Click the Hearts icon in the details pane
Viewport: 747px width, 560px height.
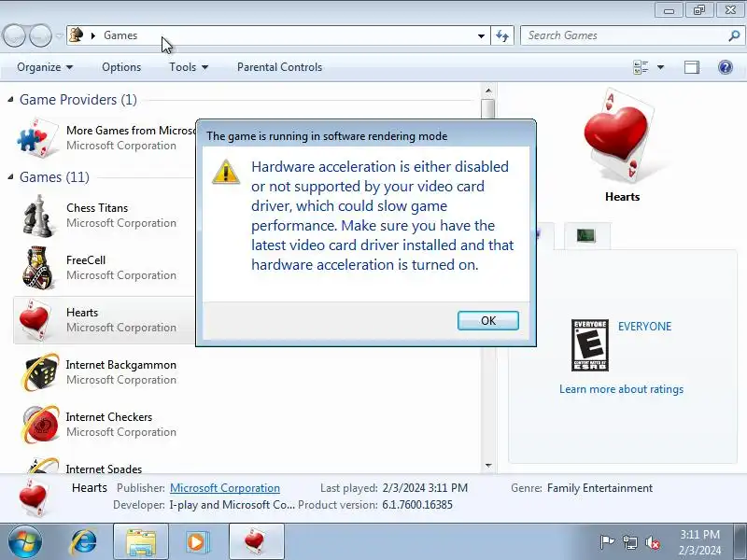click(x=34, y=497)
